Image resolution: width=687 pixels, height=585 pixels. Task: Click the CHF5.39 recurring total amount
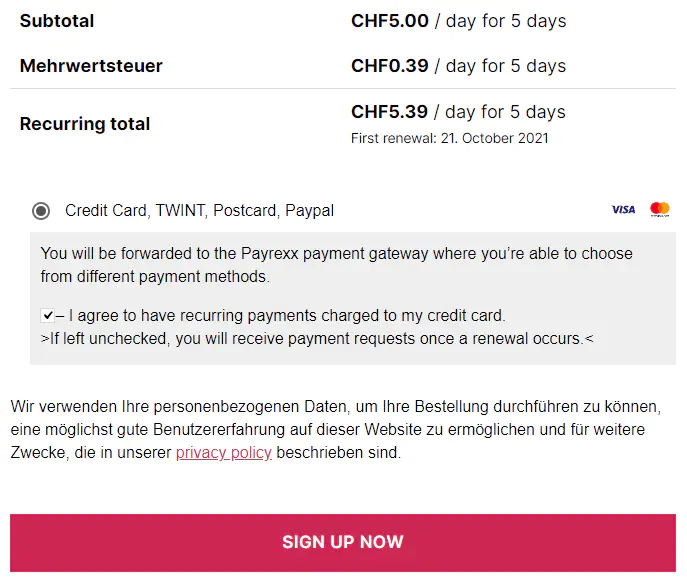click(390, 112)
